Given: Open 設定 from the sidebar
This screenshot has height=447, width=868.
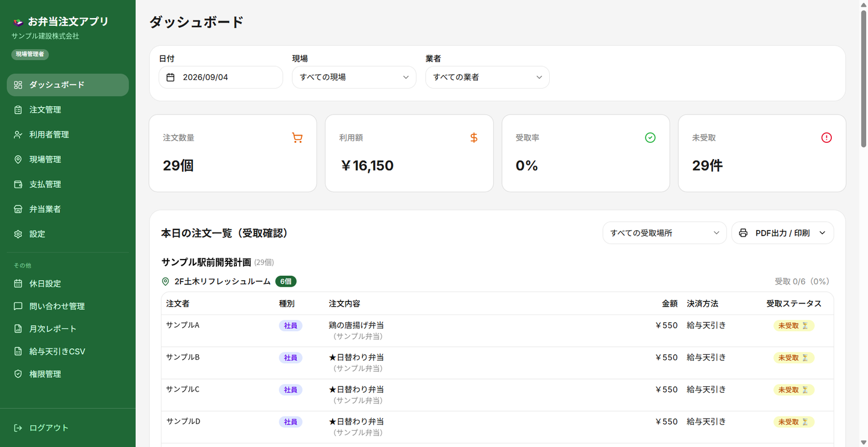Looking at the screenshot, I should [x=68, y=234].
